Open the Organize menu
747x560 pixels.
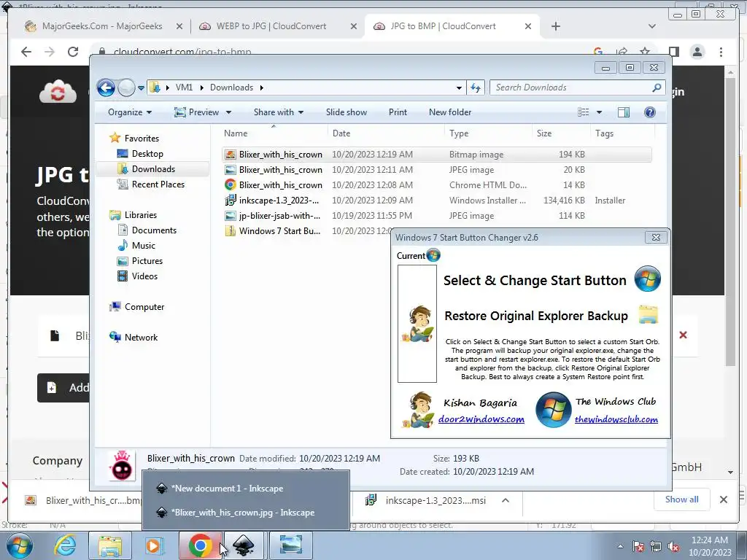[x=130, y=112]
